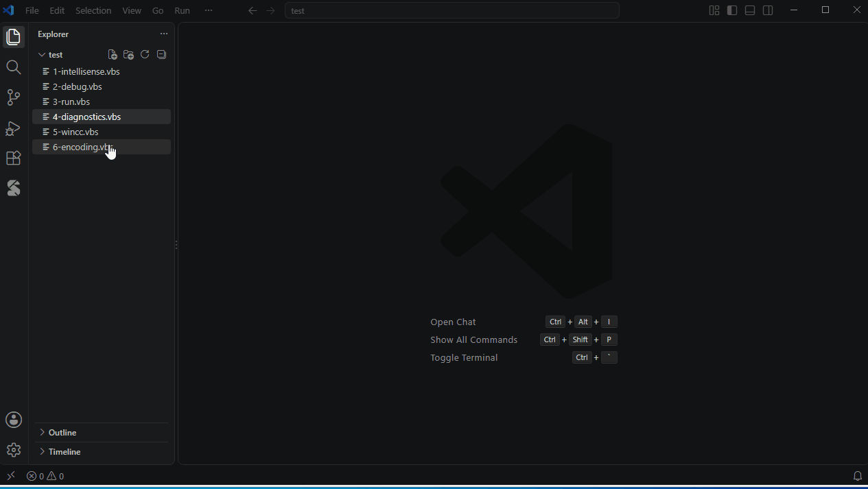Open file 5-wincc.vbs
The width and height of the screenshot is (868, 489).
point(102,132)
